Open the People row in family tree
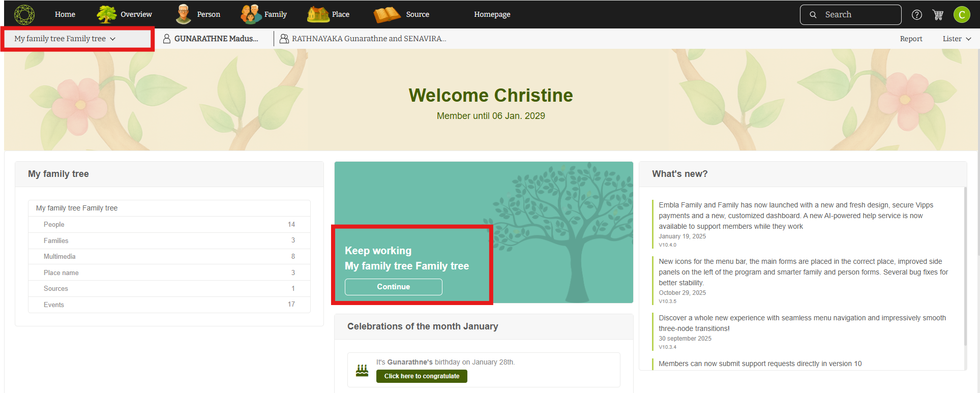The width and height of the screenshot is (980, 393). pyautogui.click(x=169, y=224)
